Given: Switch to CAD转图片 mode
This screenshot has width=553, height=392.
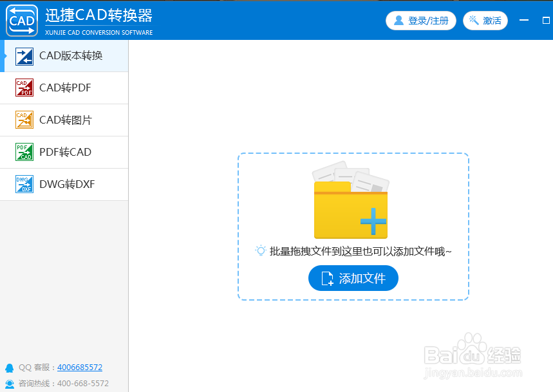Looking at the screenshot, I should click(64, 120).
